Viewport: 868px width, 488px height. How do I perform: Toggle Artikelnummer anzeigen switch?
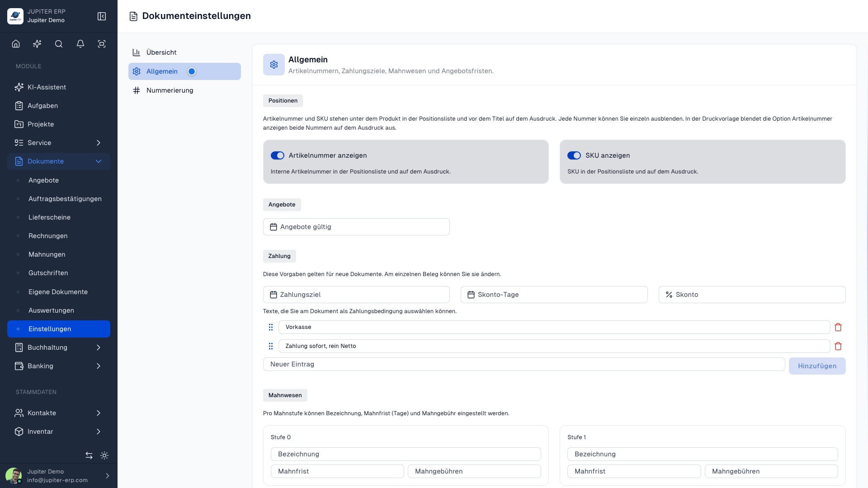click(278, 155)
